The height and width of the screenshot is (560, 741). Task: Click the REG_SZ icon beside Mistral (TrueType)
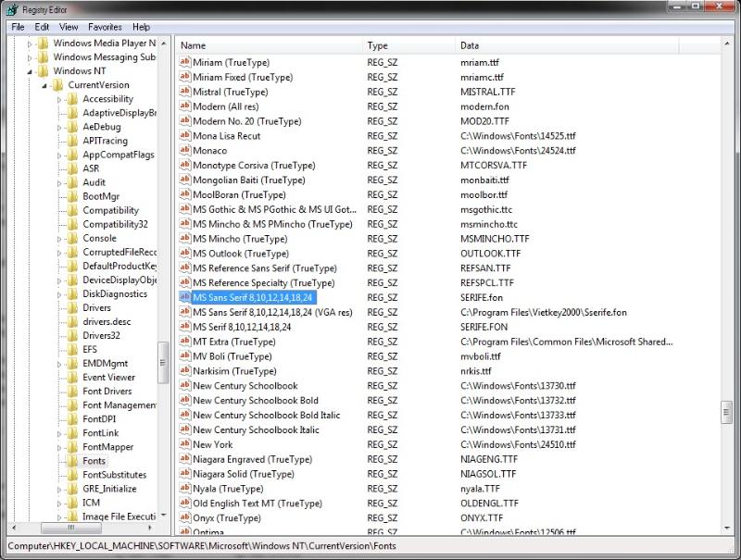(184, 92)
